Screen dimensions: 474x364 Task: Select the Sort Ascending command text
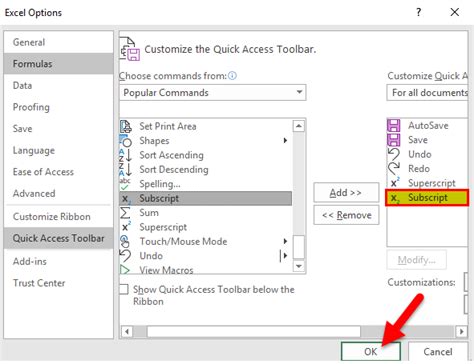[x=171, y=155]
